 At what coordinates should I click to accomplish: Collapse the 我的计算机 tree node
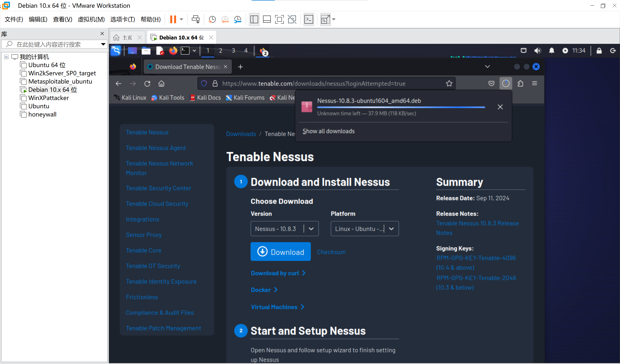[x=6, y=57]
